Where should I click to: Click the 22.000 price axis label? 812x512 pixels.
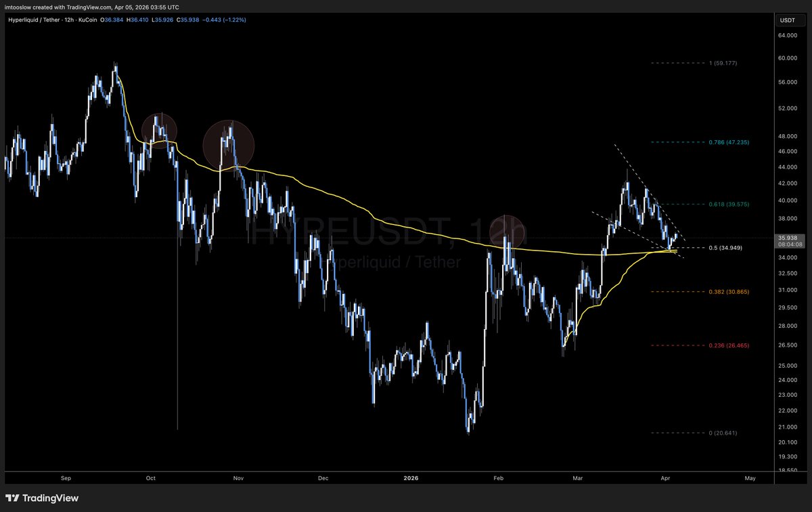pos(788,410)
